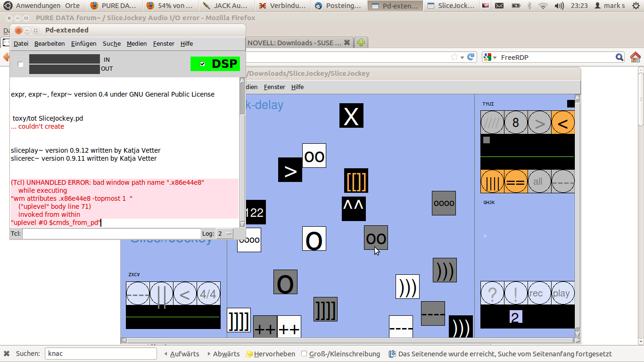The image size is (644, 362).
Task: Open the Medien menu in Pd-extended
Action: pos(137,43)
